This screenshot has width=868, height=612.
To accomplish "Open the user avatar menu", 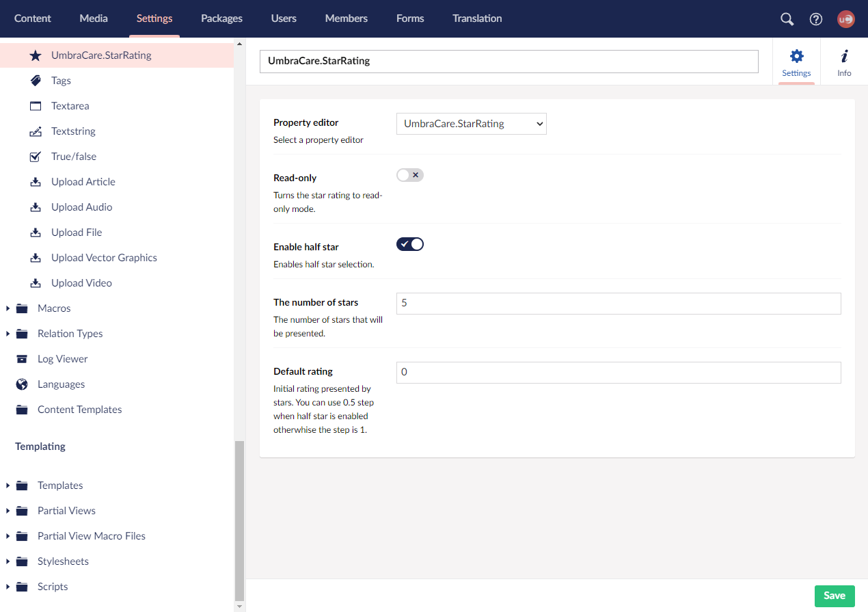I will (x=846, y=19).
